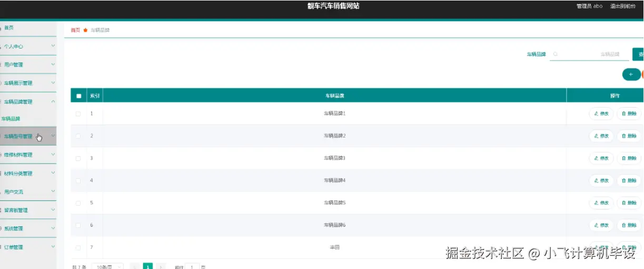Click the plus add-new round button
Viewport: 644px width, 269px height.
pyautogui.click(x=631, y=74)
